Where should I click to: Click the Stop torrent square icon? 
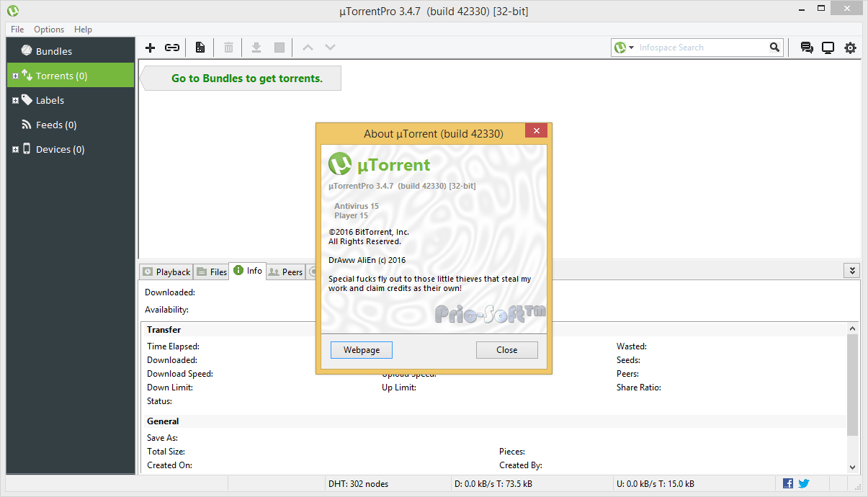tap(279, 48)
